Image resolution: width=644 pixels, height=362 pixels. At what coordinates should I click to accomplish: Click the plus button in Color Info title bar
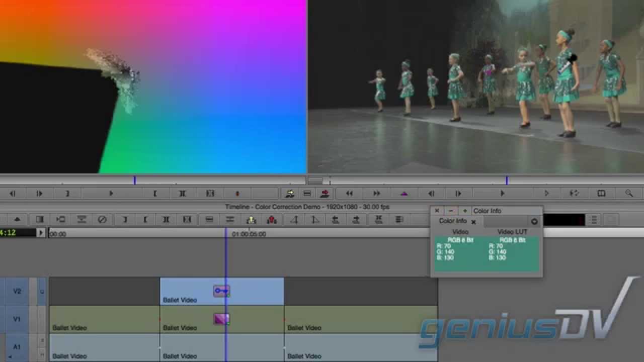[465, 211]
